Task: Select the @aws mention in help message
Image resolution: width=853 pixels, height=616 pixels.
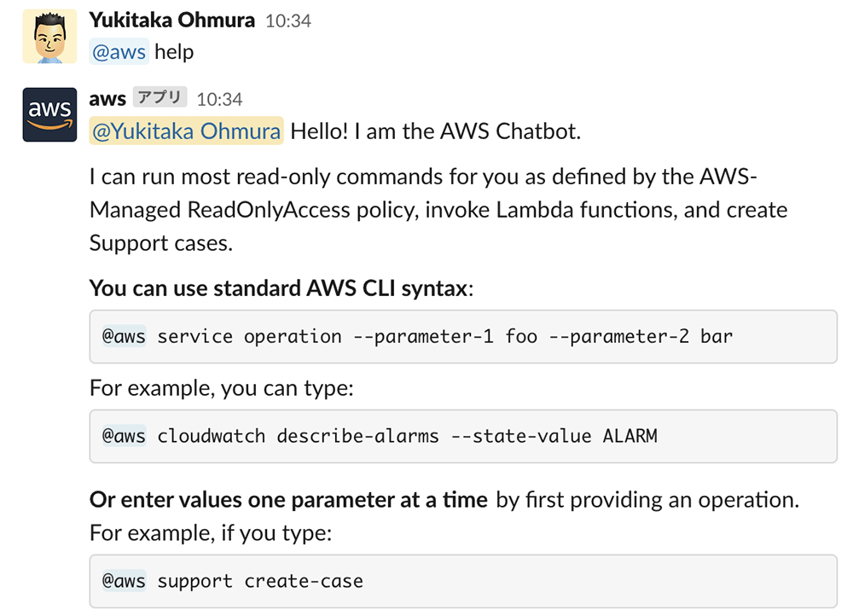Action: [119, 52]
